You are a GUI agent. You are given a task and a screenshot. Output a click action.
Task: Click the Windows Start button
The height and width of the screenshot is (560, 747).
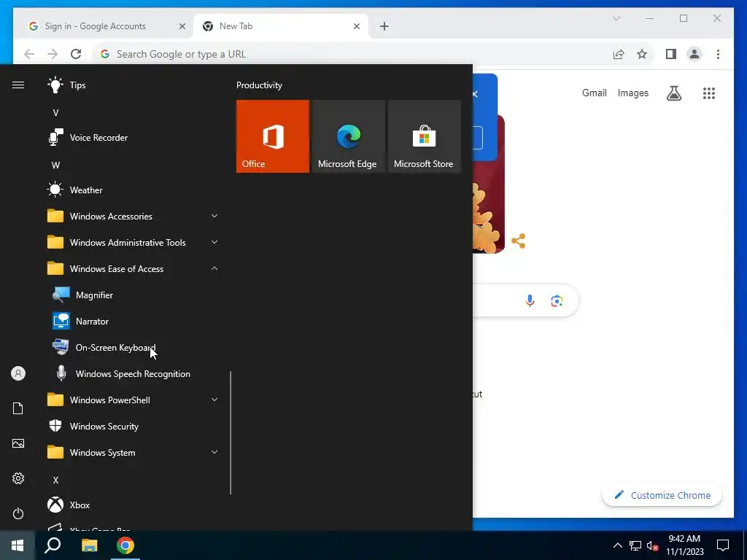[x=18, y=545]
